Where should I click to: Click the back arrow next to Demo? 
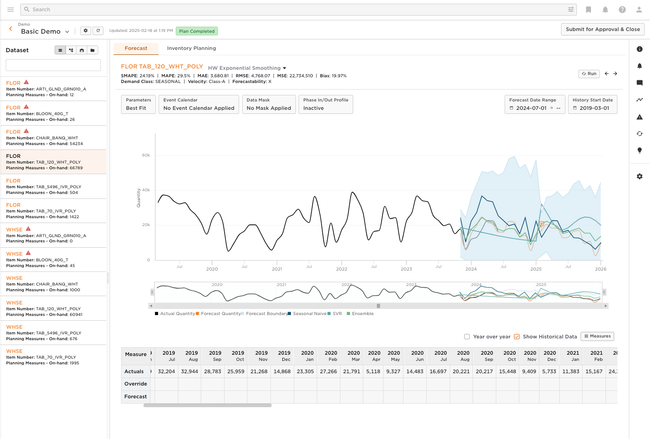[10, 30]
